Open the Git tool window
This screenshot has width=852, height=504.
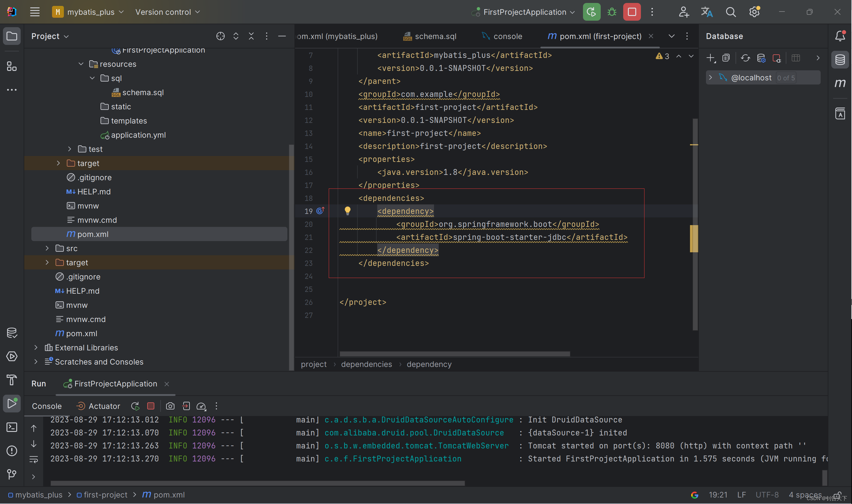[x=12, y=474]
